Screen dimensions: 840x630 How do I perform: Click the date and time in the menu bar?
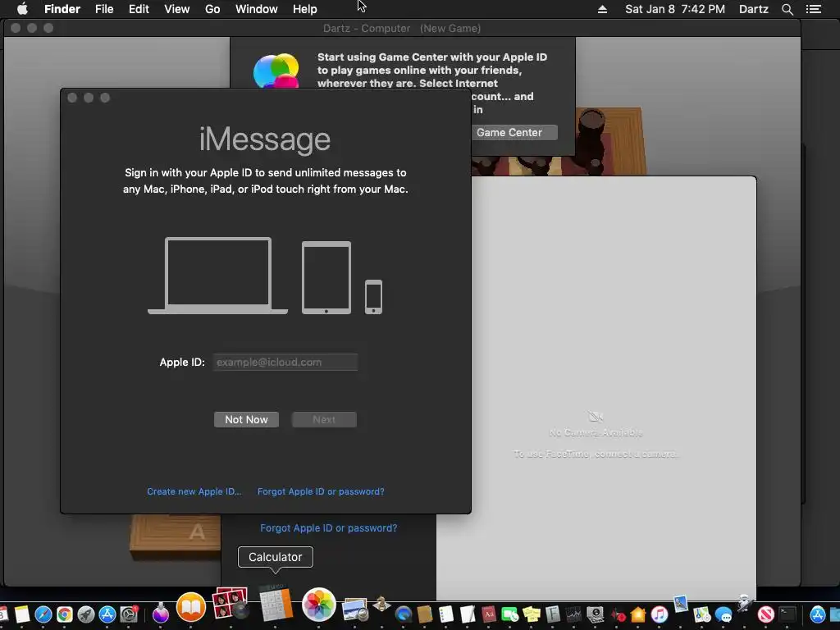click(675, 9)
